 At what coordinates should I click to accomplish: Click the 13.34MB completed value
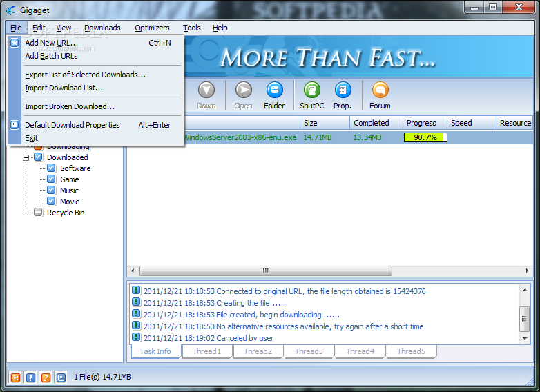[367, 137]
